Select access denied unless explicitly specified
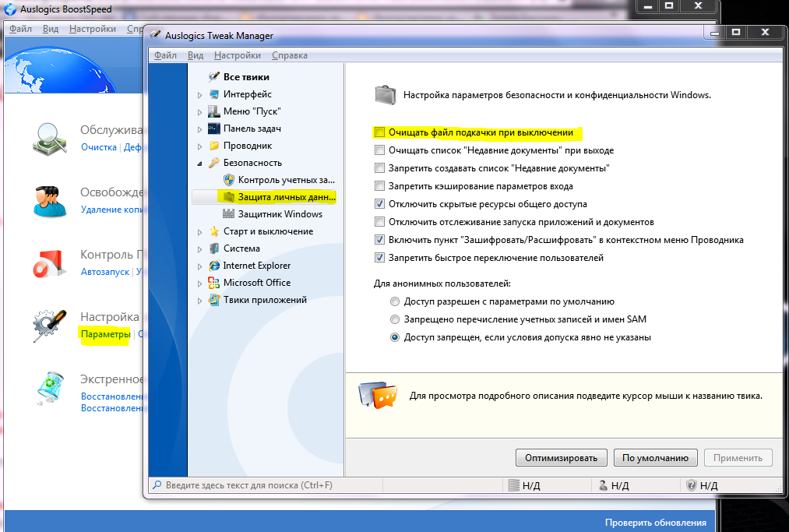 point(395,337)
